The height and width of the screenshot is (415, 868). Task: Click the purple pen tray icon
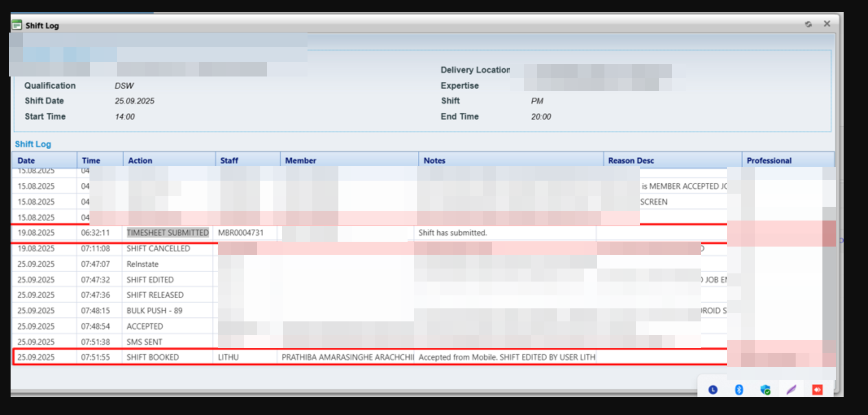[791, 390]
